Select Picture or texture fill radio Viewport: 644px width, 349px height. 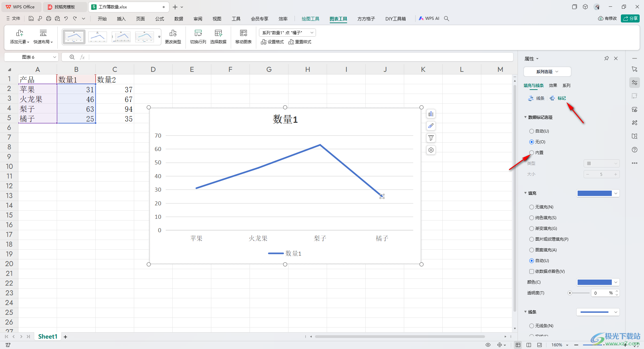click(549, 239)
